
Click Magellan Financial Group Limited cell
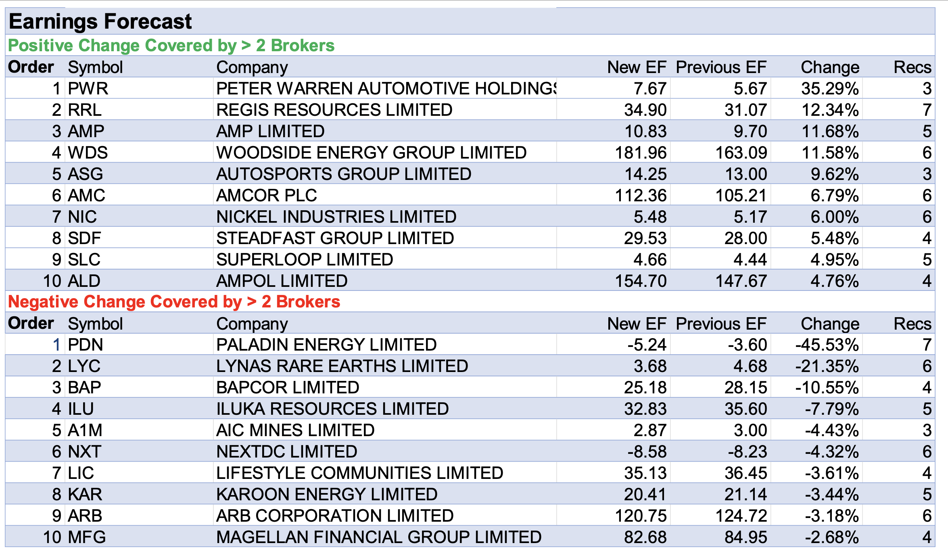(378, 537)
